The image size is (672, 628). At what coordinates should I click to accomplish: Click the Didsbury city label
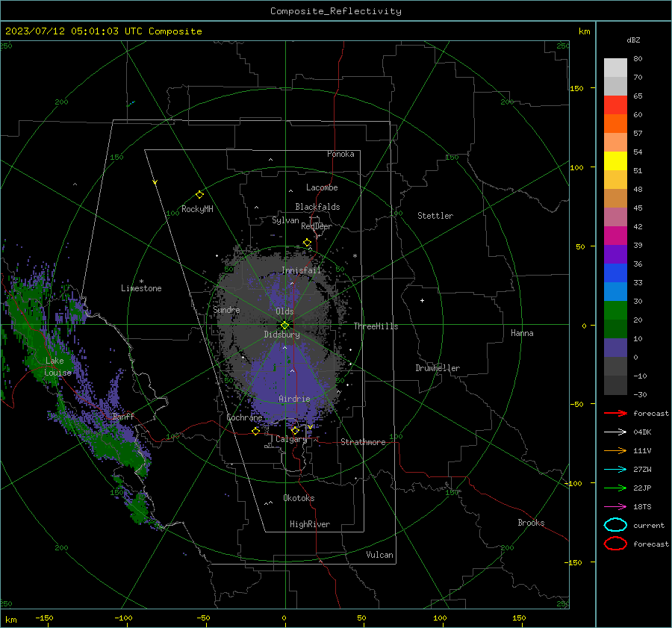pos(281,335)
